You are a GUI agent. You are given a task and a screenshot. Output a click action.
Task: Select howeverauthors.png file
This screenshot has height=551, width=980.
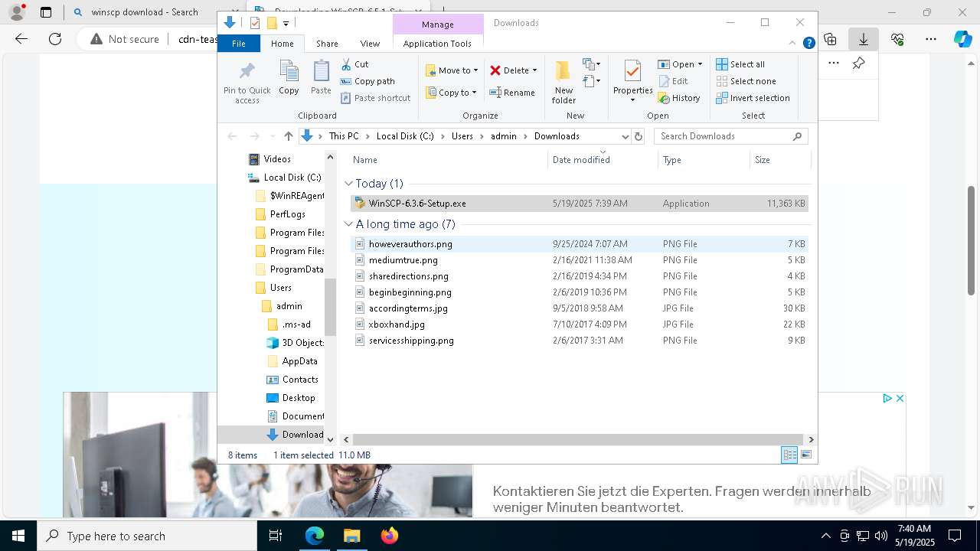point(580,244)
